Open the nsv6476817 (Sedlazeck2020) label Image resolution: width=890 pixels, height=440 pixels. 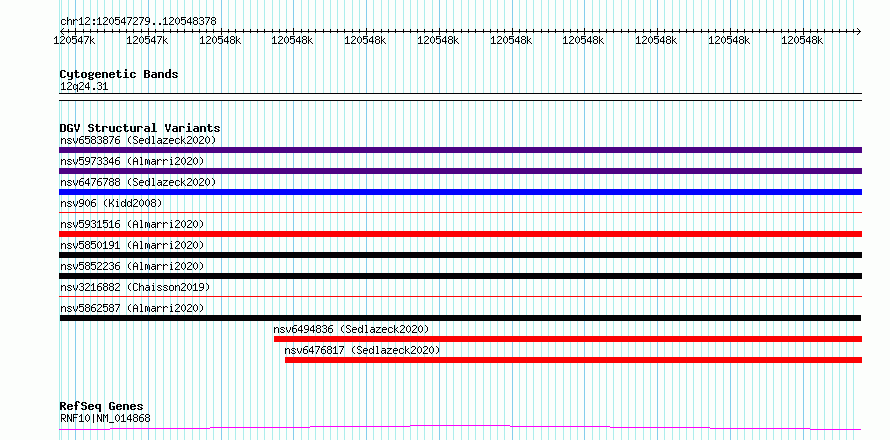coord(362,350)
